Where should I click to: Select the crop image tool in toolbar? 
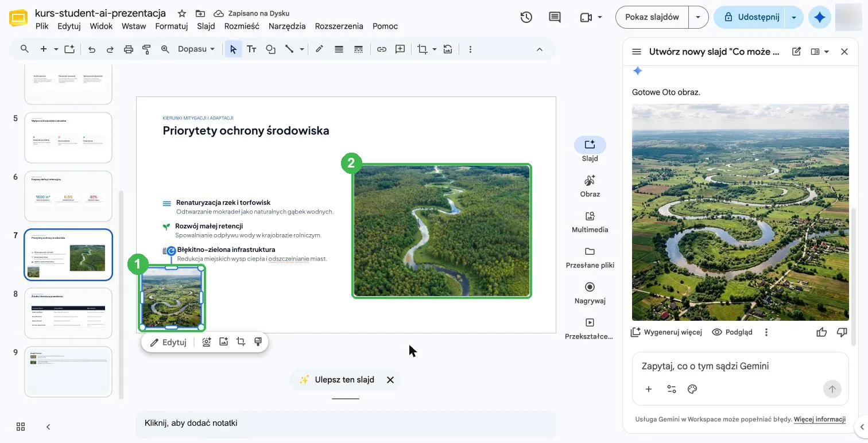(423, 49)
